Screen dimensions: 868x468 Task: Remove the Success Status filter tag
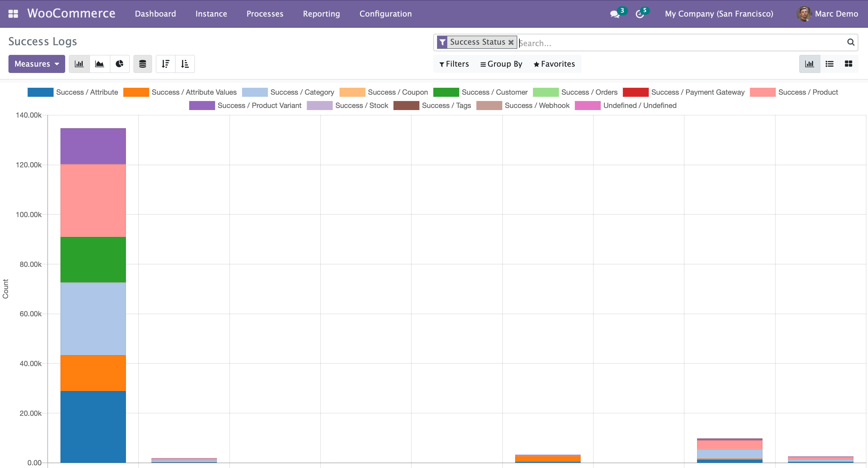click(x=511, y=43)
